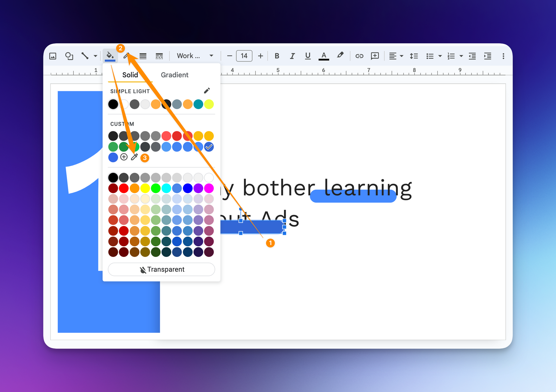The width and height of the screenshot is (556, 392).
Task: Expand the text align dropdown arrow
Action: [x=401, y=56]
